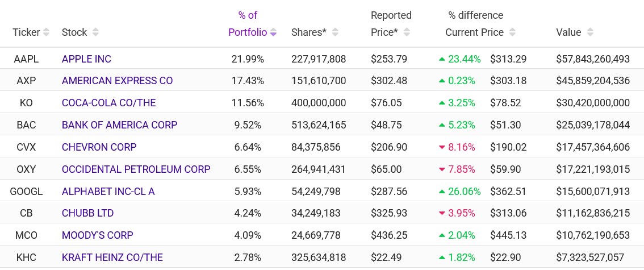Click the 'Shares*' column header text
Screen dimensions: 644x270
[x=309, y=32]
